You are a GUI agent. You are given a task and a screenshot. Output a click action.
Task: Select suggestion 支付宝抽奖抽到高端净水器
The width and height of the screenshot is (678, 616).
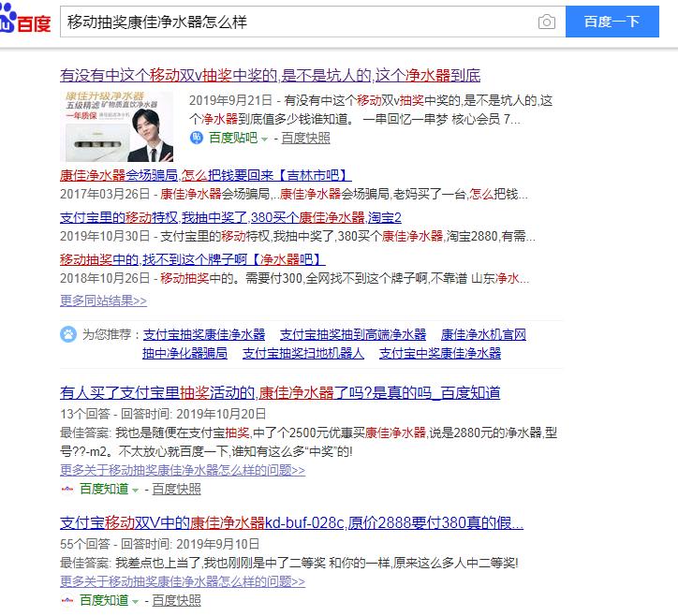pyautogui.click(x=353, y=334)
